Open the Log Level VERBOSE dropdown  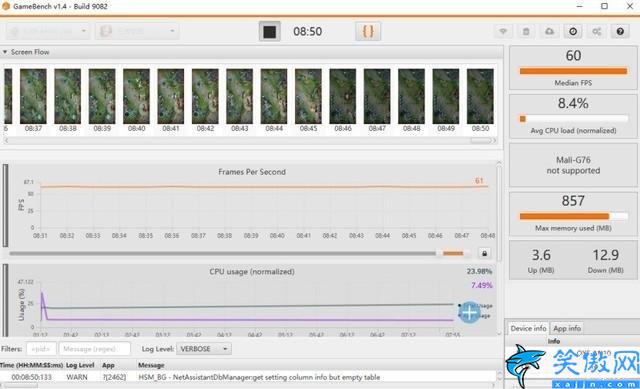204,349
